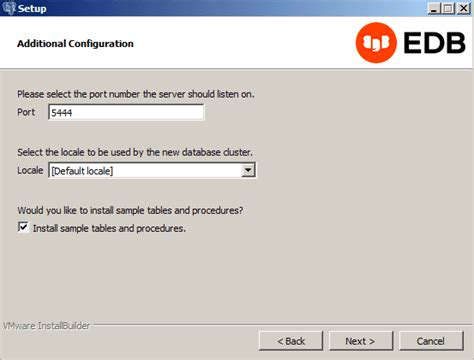Maximize the Setup window
This screenshot has height=360, width=474.
[x=448, y=8]
